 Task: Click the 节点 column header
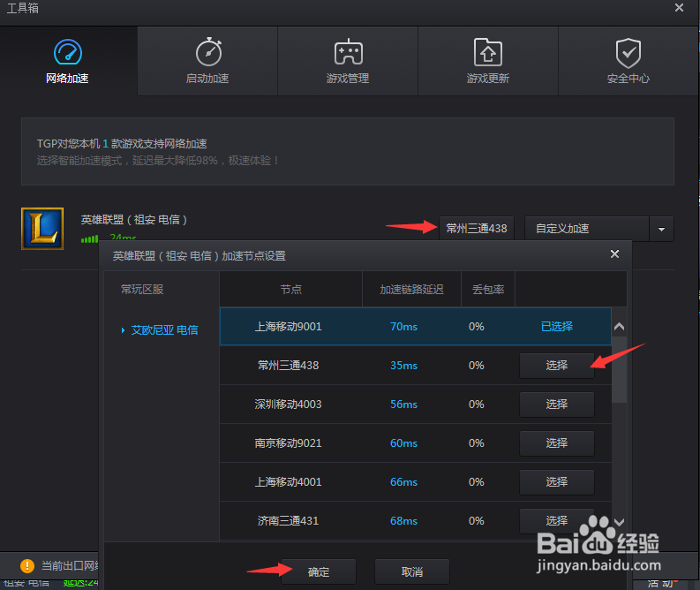(291, 290)
